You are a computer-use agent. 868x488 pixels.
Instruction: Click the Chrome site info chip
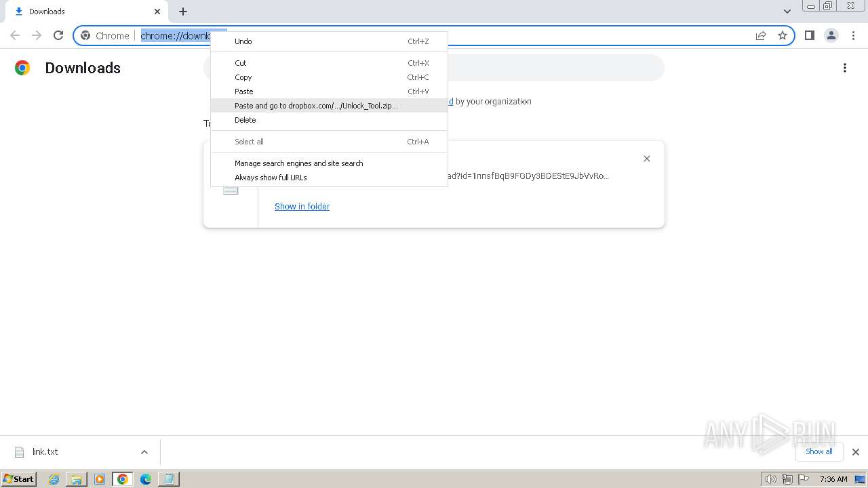pyautogui.click(x=105, y=35)
